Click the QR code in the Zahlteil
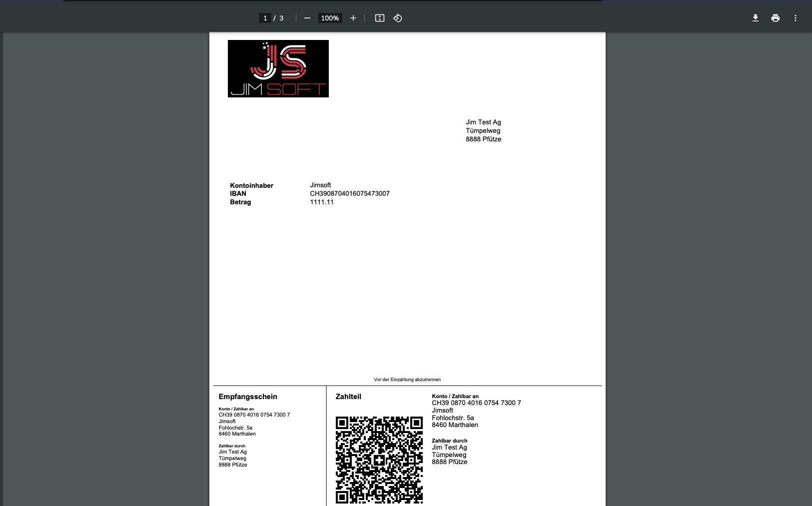Image resolution: width=812 pixels, height=506 pixels. (x=379, y=460)
